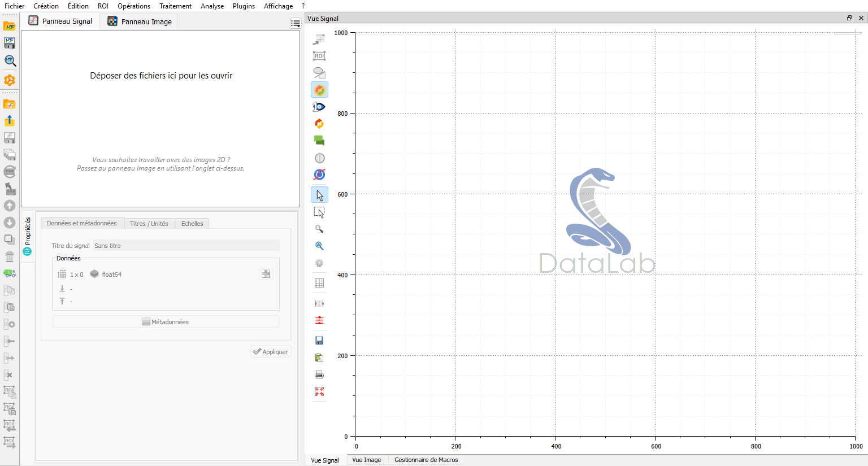
Task: Click the 'Déposer des fichiers ici' drop area text
Action: point(161,76)
